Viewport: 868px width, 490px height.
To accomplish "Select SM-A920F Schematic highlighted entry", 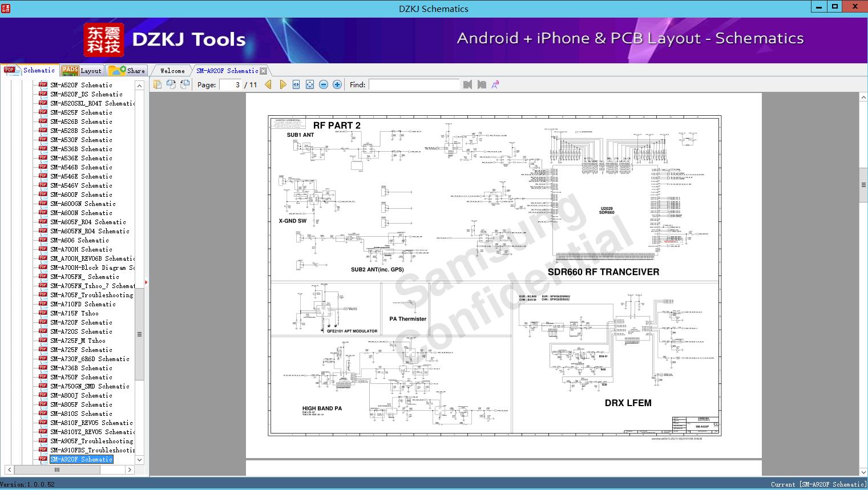I will pyautogui.click(x=81, y=459).
